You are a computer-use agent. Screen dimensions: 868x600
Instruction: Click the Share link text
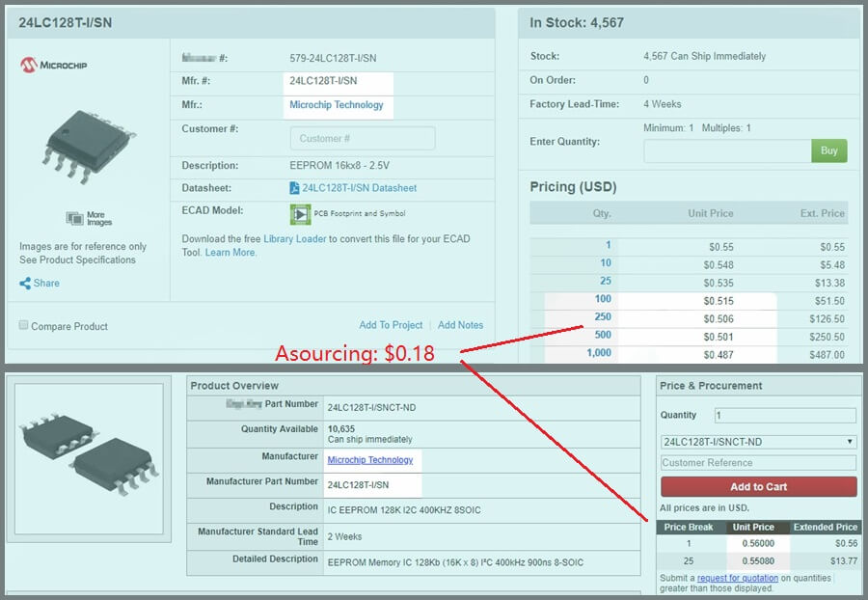click(x=46, y=283)
